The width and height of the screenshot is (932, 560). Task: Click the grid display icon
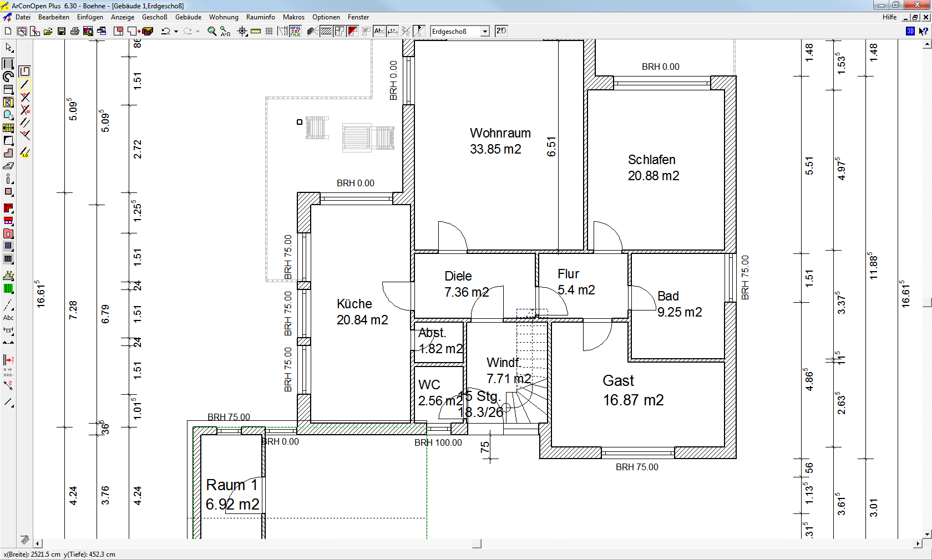point(269,31)
